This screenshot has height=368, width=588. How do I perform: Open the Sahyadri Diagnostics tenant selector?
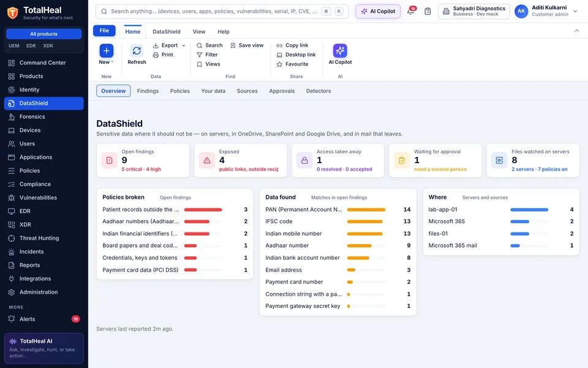pos(474,11)
